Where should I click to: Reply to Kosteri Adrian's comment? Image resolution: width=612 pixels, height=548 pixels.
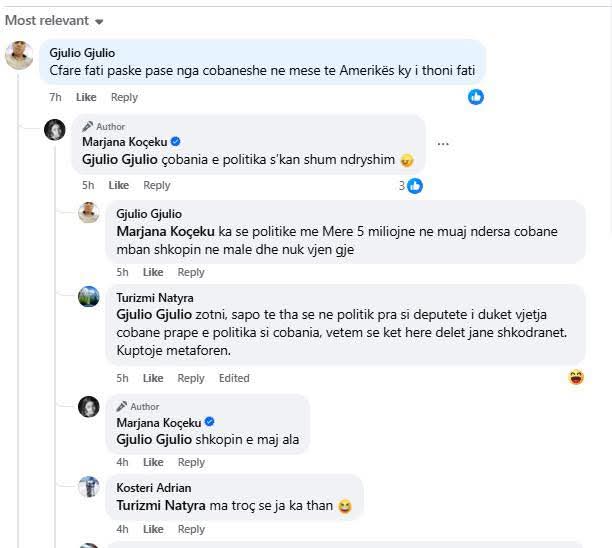coord(191,529)
